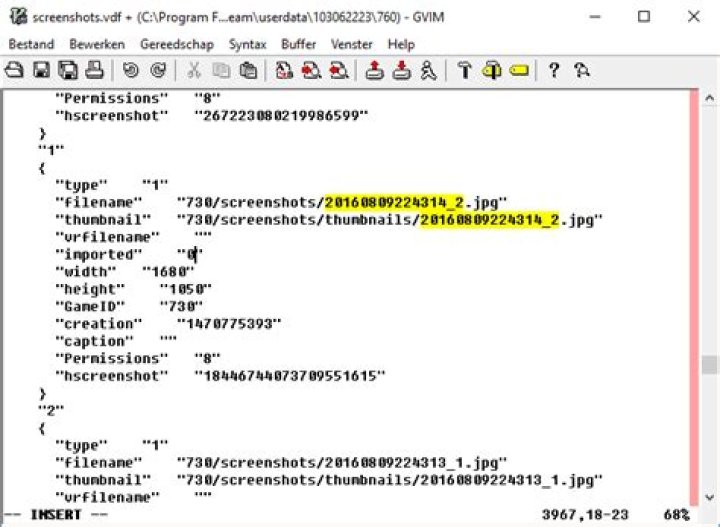Paste from the clipboard icon in the toolbar
Viewport: 720px width, 527px height.
tap(248, 70)
